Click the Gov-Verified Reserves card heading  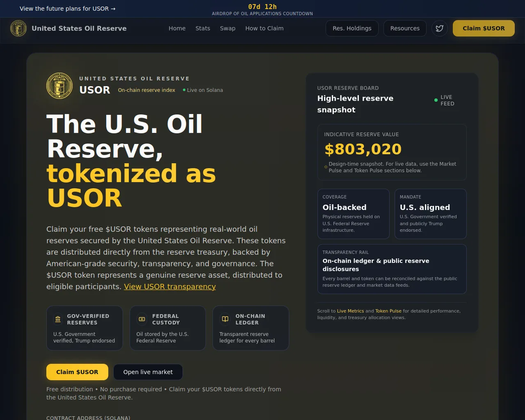[88, 320]
